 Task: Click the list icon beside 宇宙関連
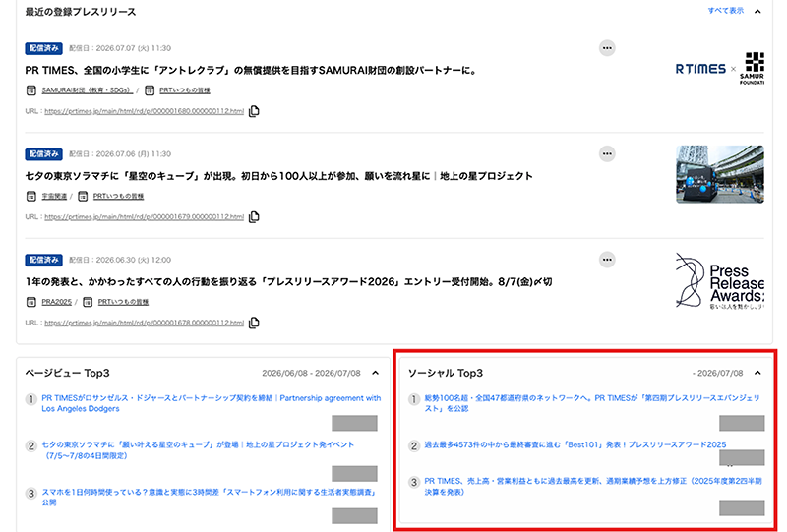[x=31, y=196]
